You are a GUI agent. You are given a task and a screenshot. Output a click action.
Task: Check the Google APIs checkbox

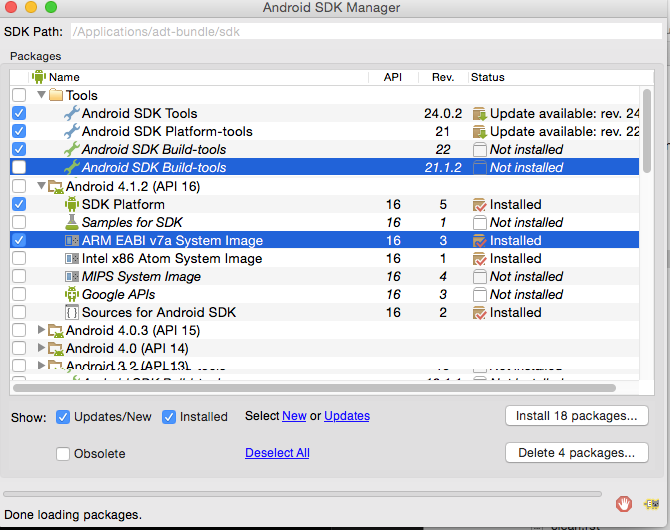tap(19, 294)
